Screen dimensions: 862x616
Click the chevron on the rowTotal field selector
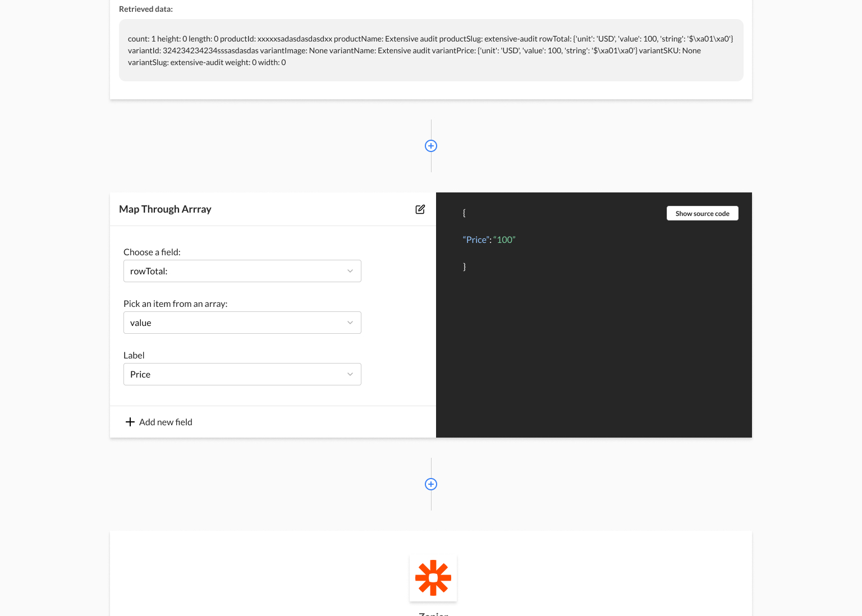click(x=350, y=271)
